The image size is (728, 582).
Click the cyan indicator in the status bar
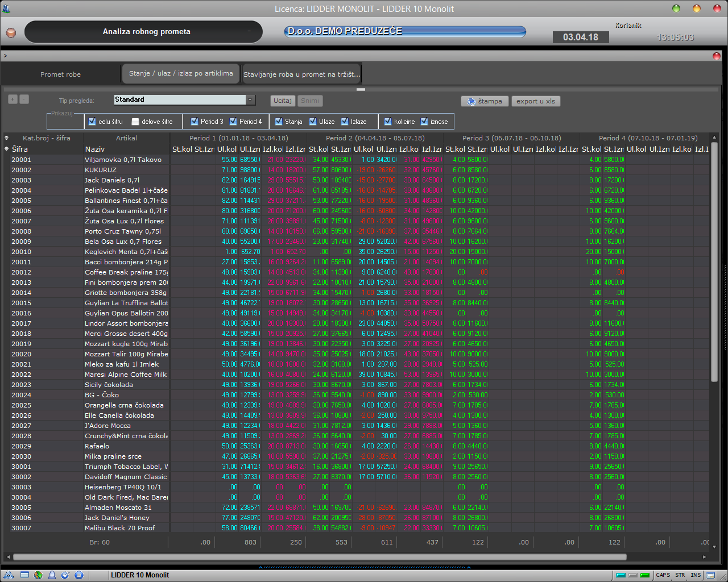pos(621,575)
